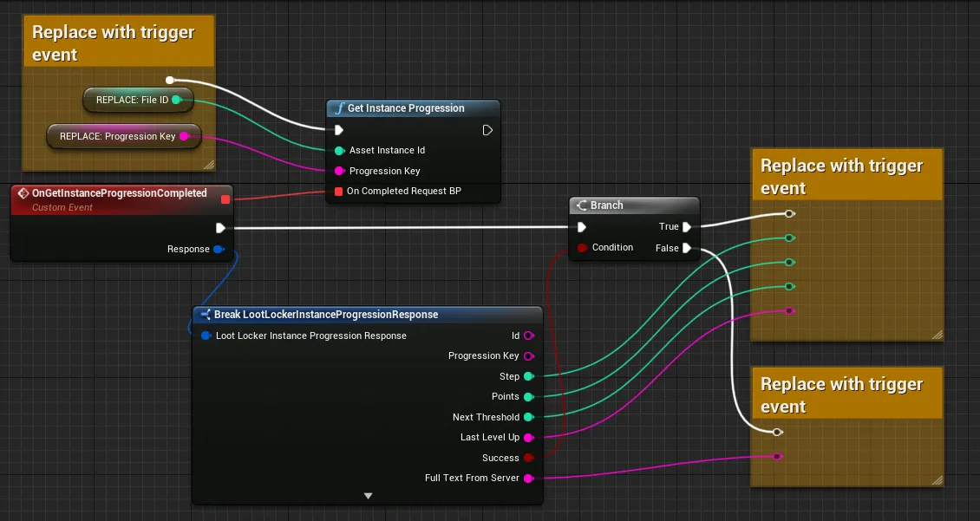Click the white reroute pin wired to Branch True

pos(789,213)
